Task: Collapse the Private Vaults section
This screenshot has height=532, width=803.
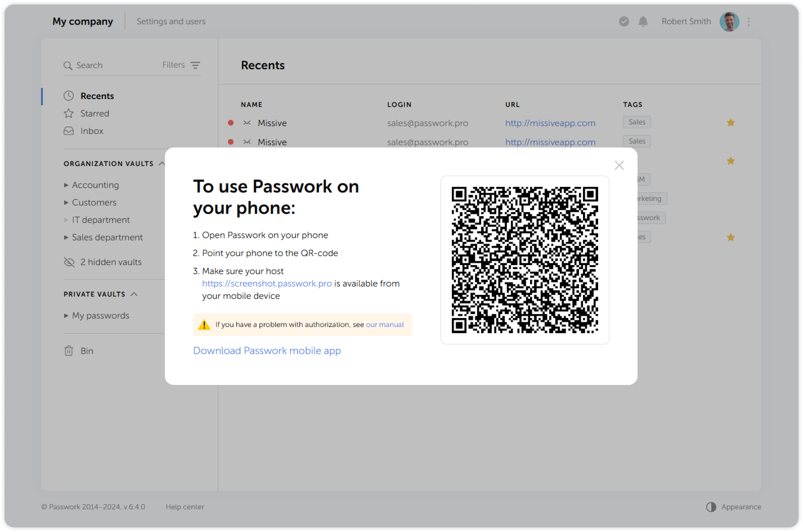Action: tap(134, 294)
